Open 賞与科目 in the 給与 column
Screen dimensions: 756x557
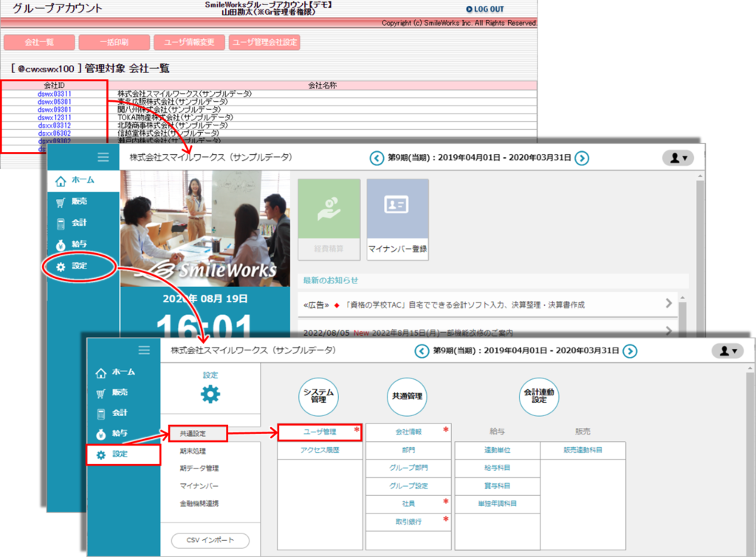click(497, 485)
